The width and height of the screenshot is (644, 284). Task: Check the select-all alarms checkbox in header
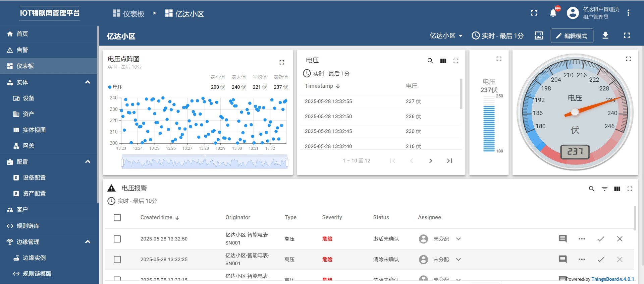pos(117,218)
